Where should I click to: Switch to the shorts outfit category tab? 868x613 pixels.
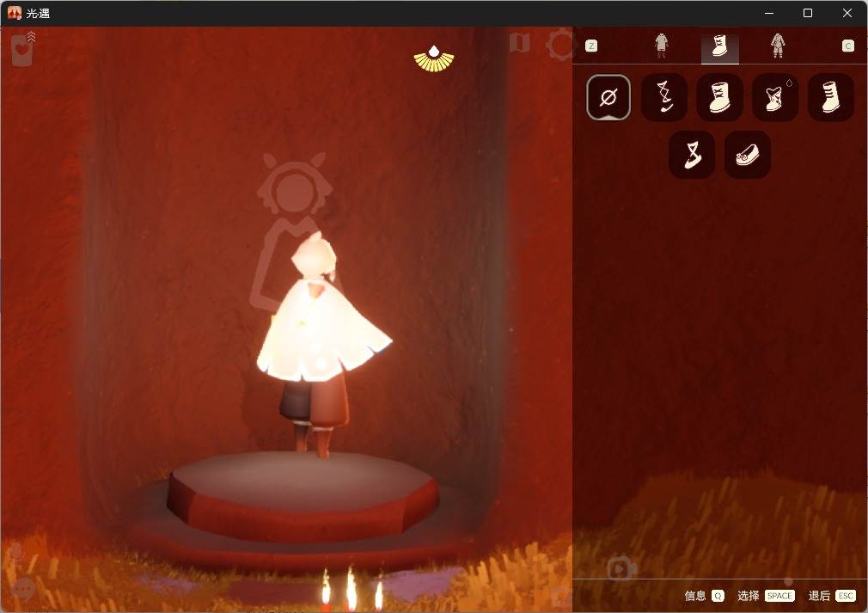(661, 46)
